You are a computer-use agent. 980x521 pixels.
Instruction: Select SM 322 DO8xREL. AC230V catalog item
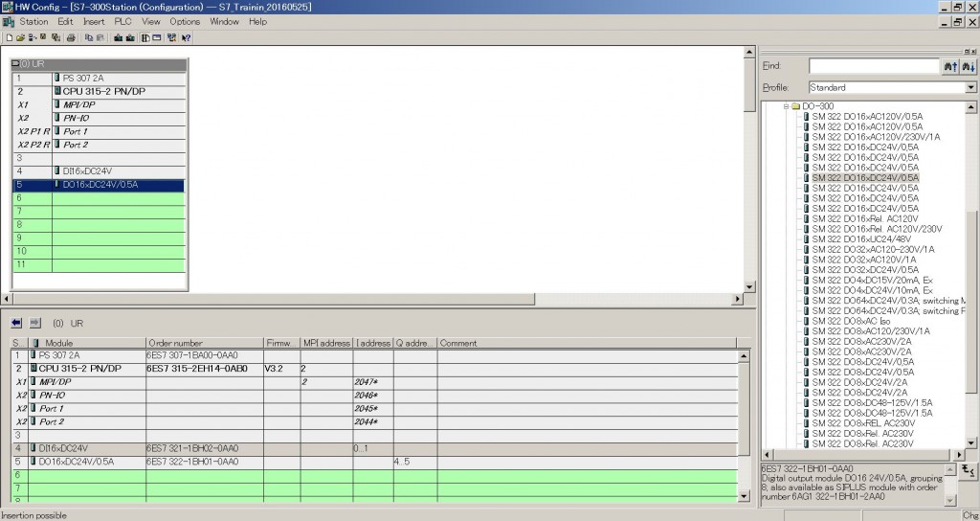pos(864,422)
